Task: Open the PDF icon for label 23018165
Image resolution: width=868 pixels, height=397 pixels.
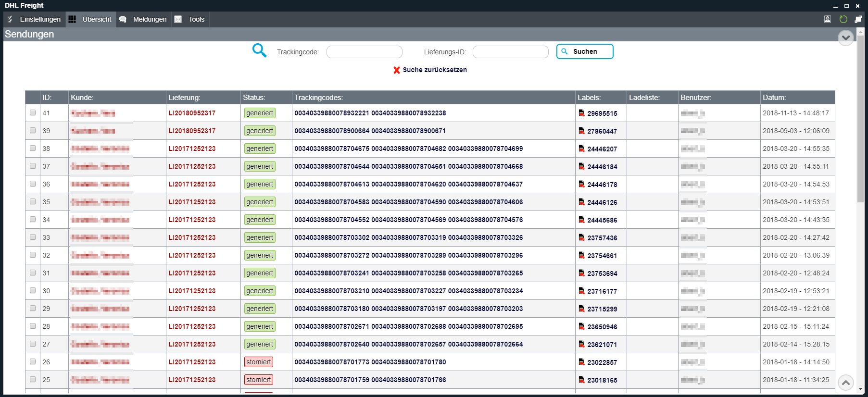Action: 581,380
